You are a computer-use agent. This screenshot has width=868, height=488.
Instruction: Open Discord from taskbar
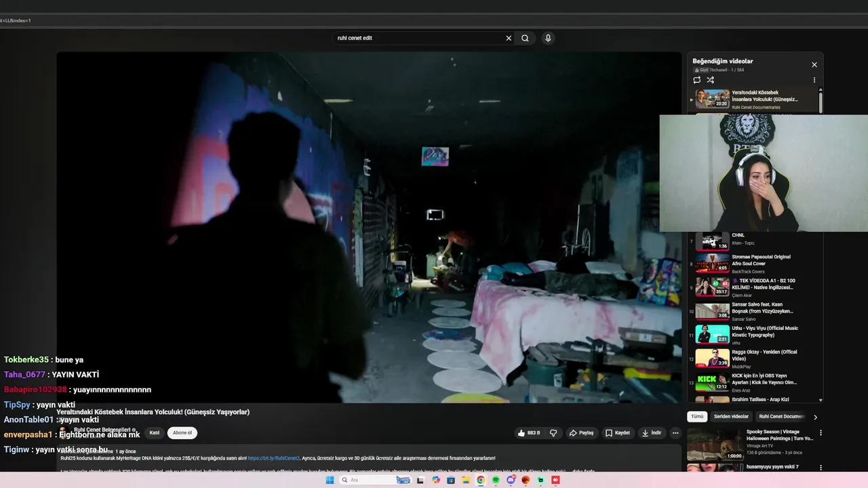(x=511, y=480)
